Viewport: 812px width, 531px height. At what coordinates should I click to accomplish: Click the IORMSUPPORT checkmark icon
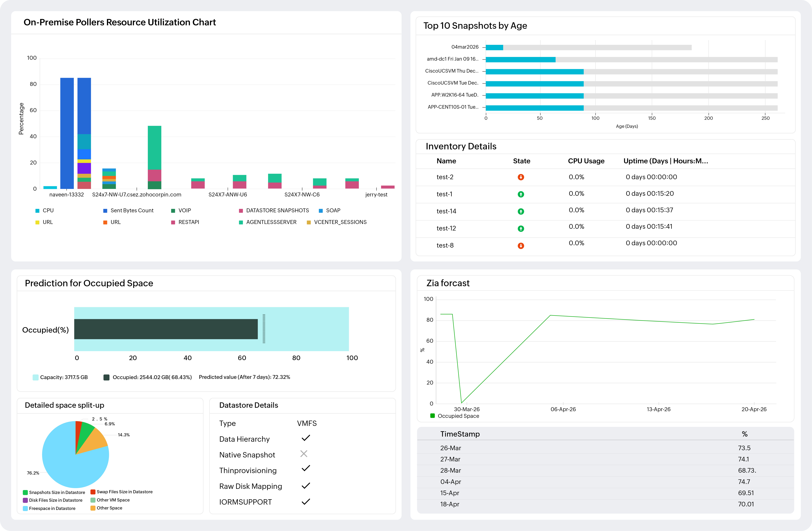click(306, 502)
